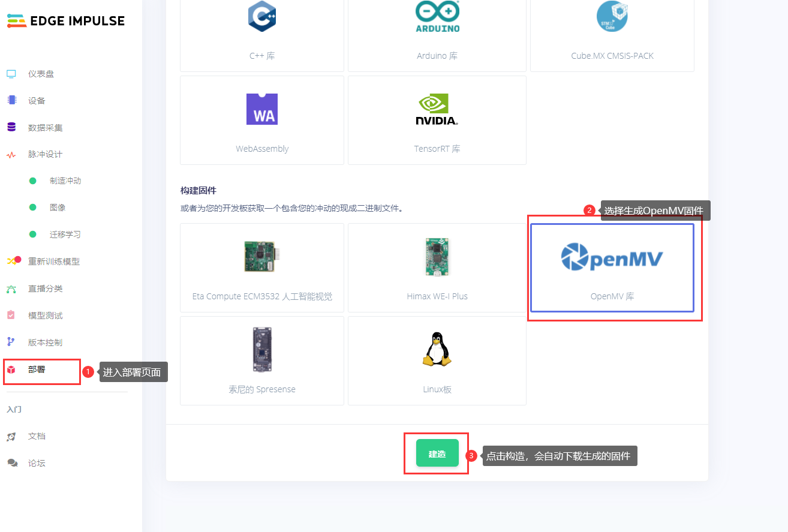Choose the Arduino 库 deployment card
This screenshot has width=788, height=532.
(437, 30)
